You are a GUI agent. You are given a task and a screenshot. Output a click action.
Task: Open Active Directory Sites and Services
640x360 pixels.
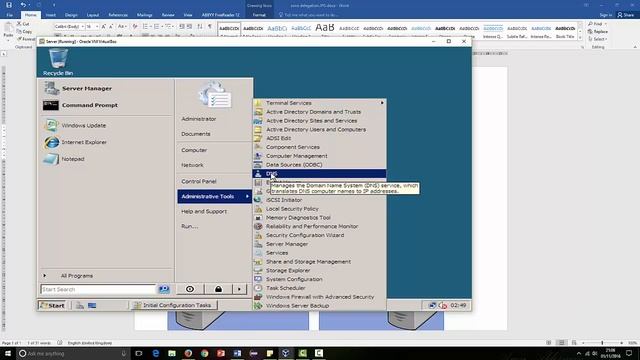(319, 121)
